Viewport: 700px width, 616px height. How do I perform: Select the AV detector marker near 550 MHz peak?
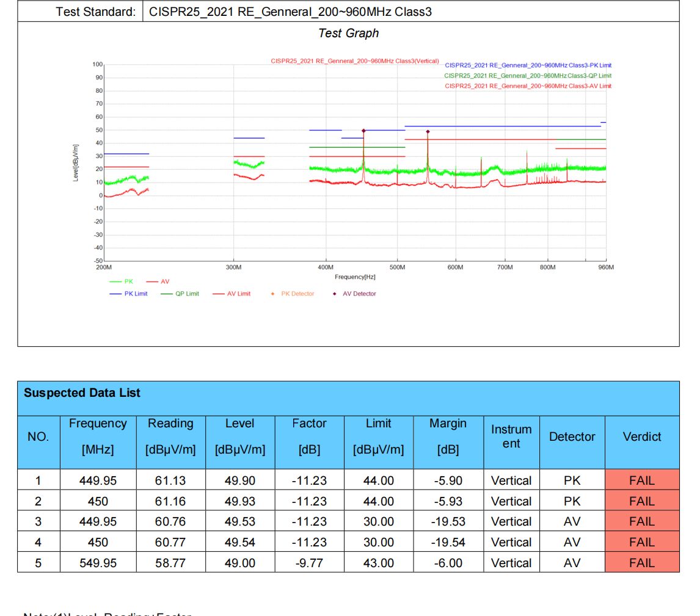click(x=428, y=132)
